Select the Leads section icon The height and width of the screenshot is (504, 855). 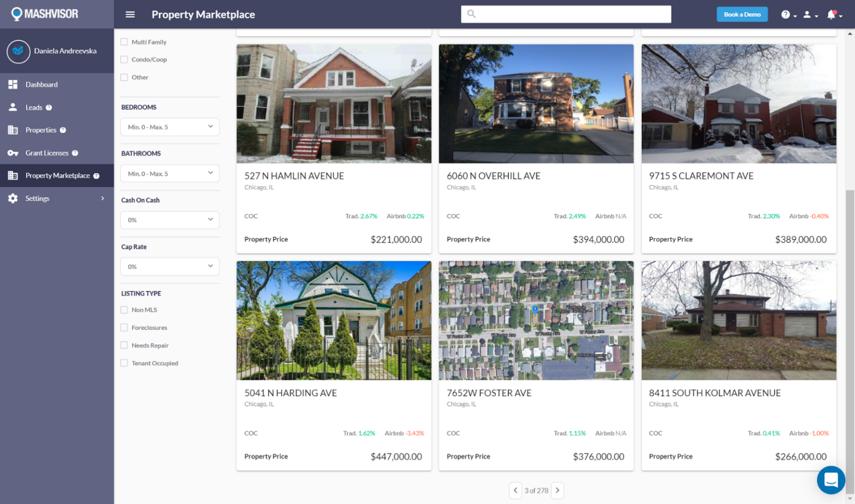(13, 107)
